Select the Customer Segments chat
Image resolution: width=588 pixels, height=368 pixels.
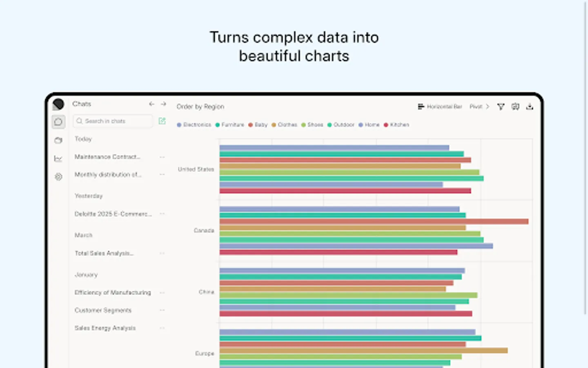click(x=103, y=310)
